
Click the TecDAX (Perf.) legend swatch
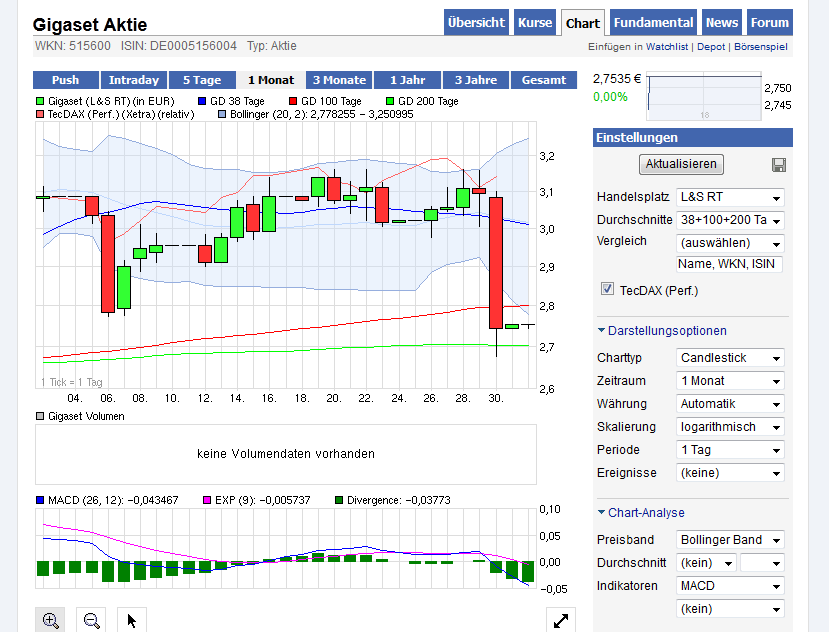(x=40, y=114)
